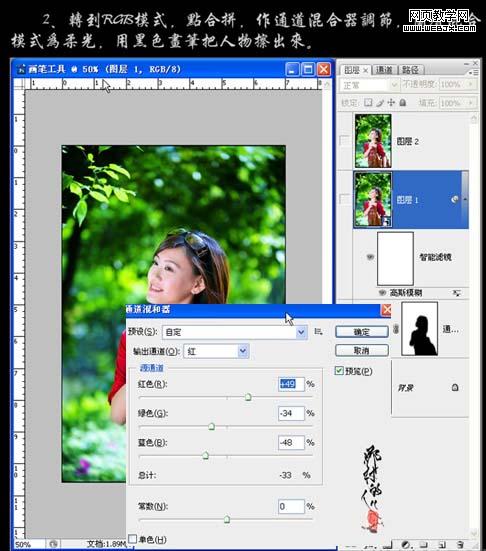Select the 背景 layer row
The height and width of the screenshot is (551, 486).
430,388
